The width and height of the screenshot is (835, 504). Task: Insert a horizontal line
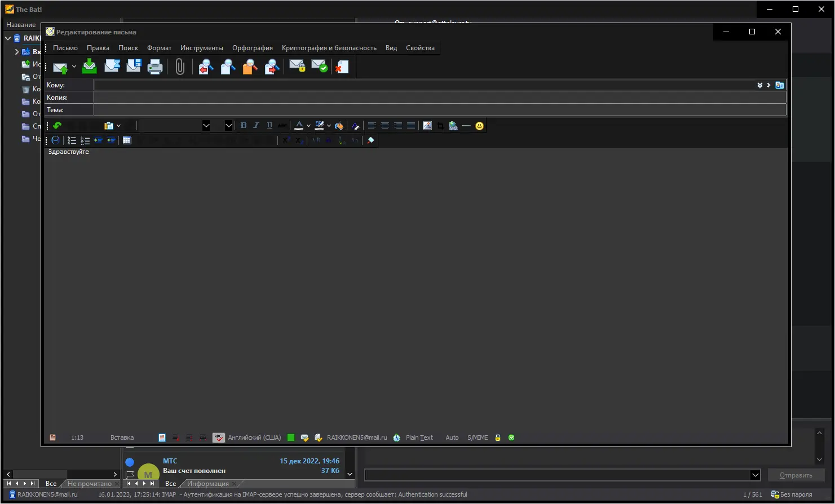pyautogui.click(x=466, y=126)
